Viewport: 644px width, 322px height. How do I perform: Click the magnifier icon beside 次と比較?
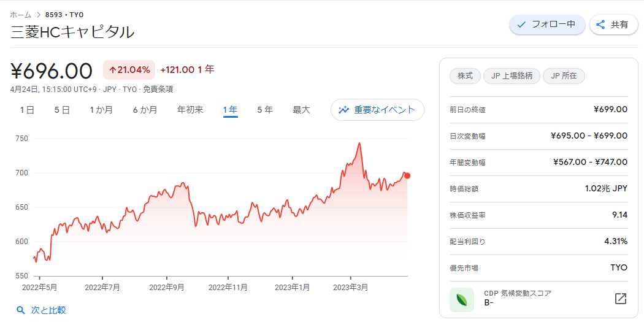(20, 310)
